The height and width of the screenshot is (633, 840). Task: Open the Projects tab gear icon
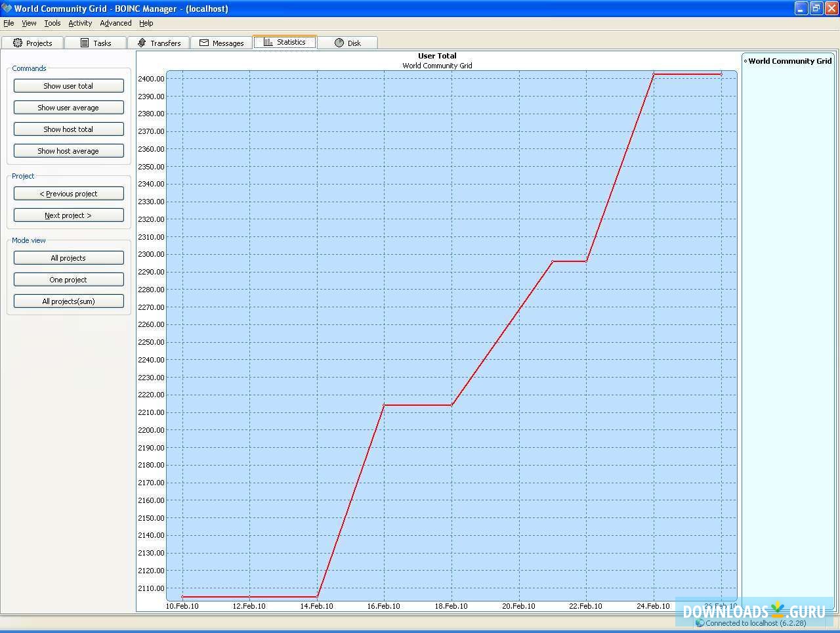tap(17, 42)
